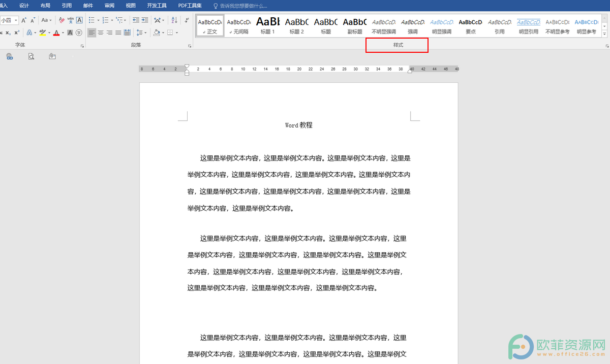The width and height of the screenshot is (610, 364).
Task: Justify the paragraph text
Action: tap(118, 32)
